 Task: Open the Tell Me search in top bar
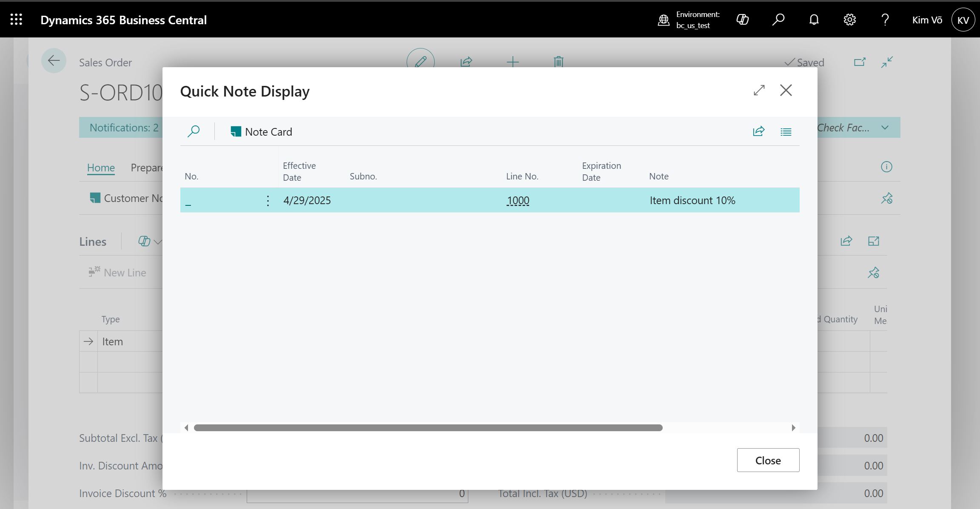(x=778, y=20)
